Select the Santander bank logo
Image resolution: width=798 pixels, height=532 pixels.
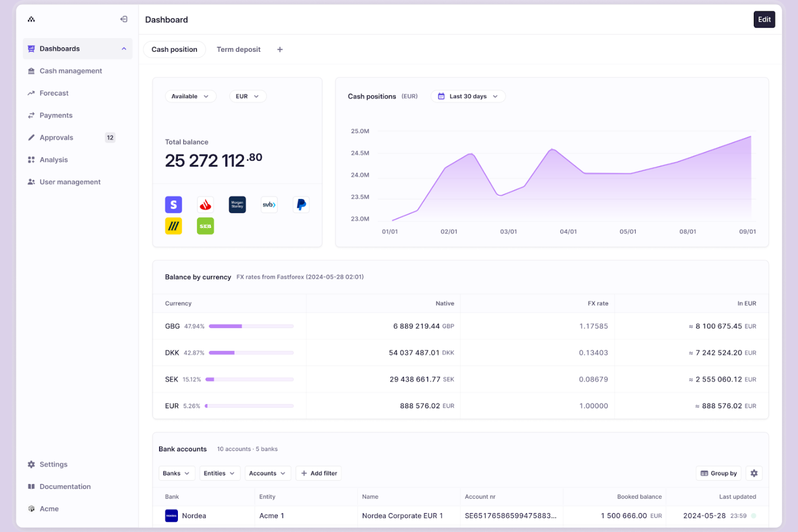(x=205, y=204)
